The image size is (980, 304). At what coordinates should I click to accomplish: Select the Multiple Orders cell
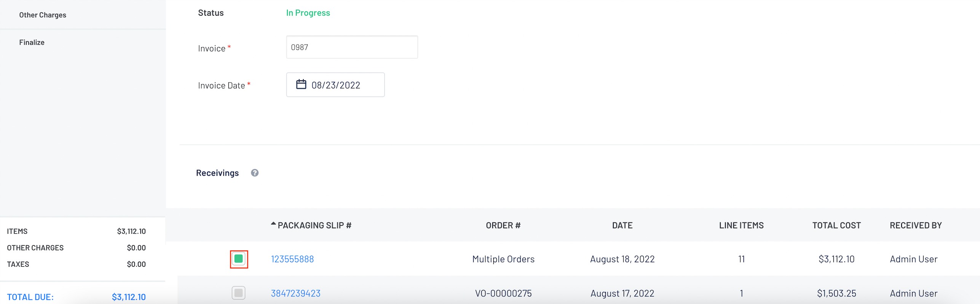point(503,259)
